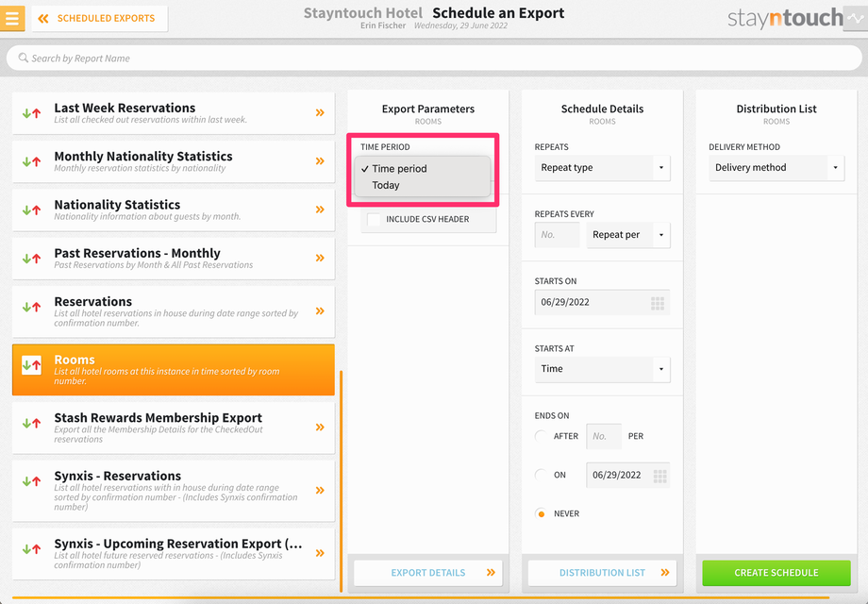Click the Create Schedule button
The image size is (868, 604).
776,573
